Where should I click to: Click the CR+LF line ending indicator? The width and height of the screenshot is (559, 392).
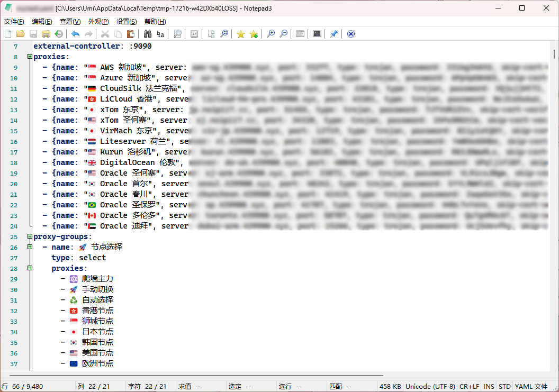click(x=469, y=387)
